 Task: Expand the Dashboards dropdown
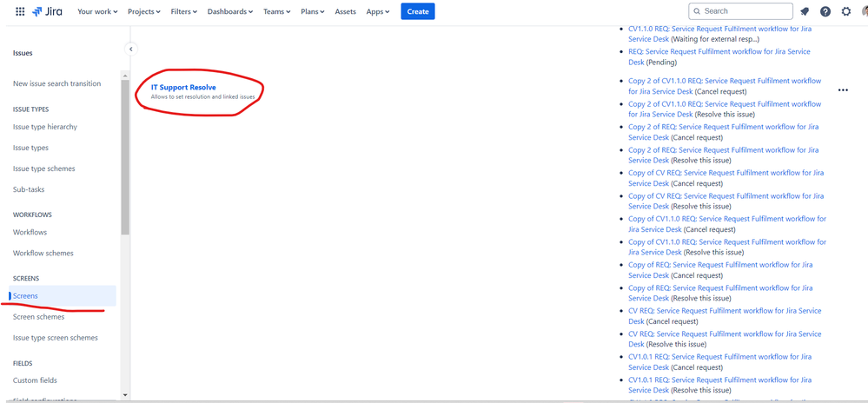230,11
